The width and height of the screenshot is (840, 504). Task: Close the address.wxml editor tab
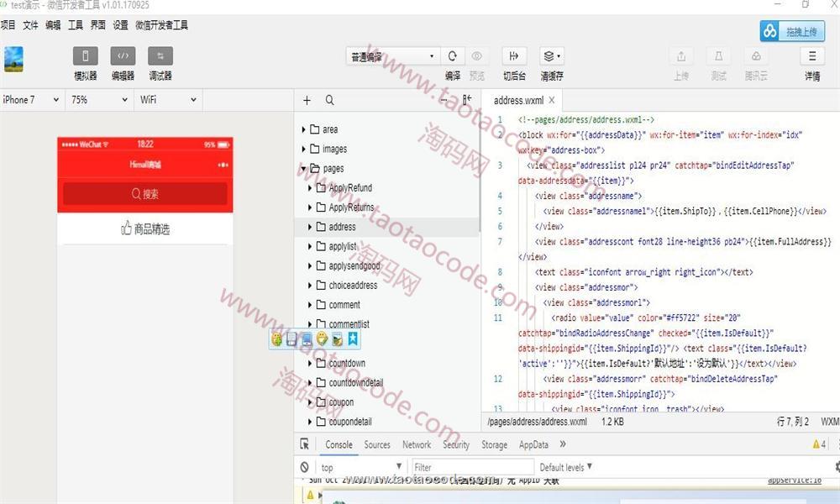[553, 100]
